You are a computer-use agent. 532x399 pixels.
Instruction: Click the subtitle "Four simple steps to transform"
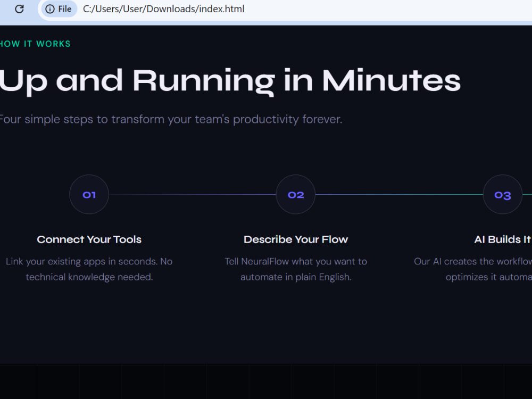tap(82, 119)
